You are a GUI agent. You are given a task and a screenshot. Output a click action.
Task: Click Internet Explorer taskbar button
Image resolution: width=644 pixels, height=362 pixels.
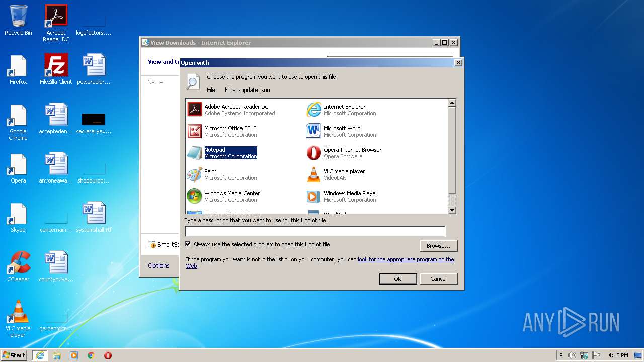(x=40, y=355)
